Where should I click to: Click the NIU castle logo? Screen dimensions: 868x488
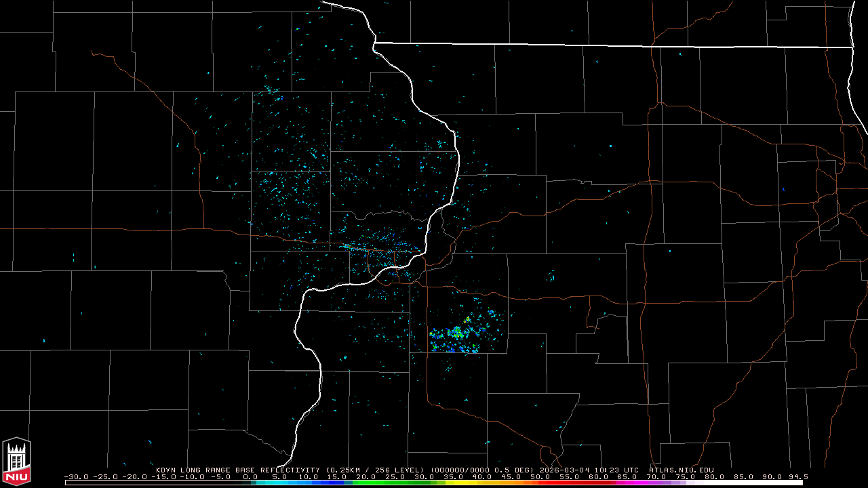(16, 462)
